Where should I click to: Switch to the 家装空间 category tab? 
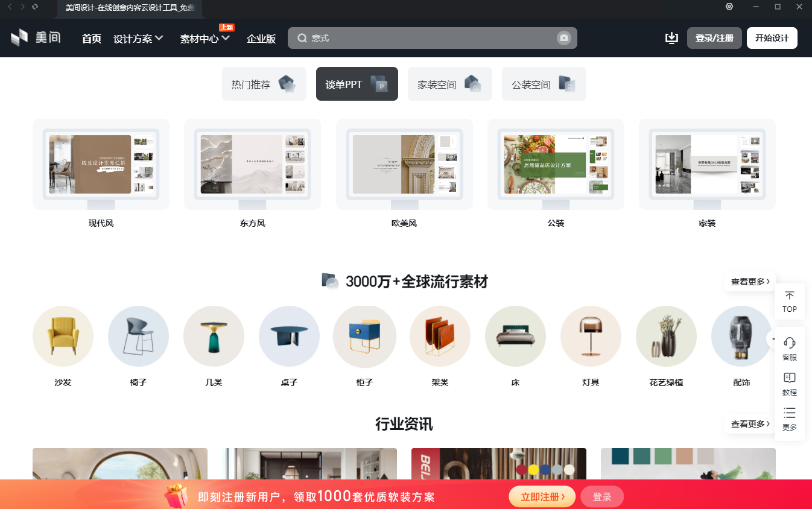click(x=449, y=84)
